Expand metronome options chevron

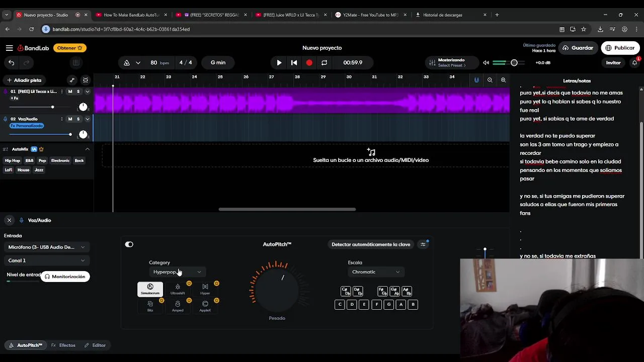tap(138, 63)
